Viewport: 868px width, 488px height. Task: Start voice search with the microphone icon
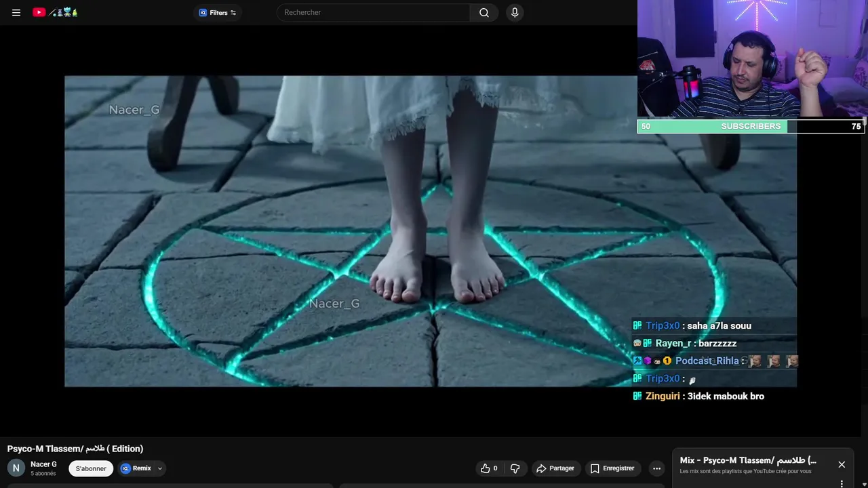[x=515, y=12]
